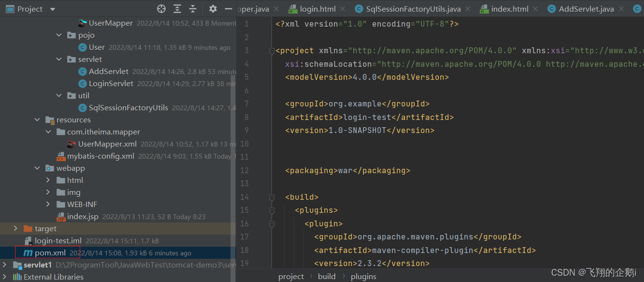Screen dimensions: 644x282
Task: Click the modelVersion 4.0.0 line in editor
Action: (x=367, y=77)
